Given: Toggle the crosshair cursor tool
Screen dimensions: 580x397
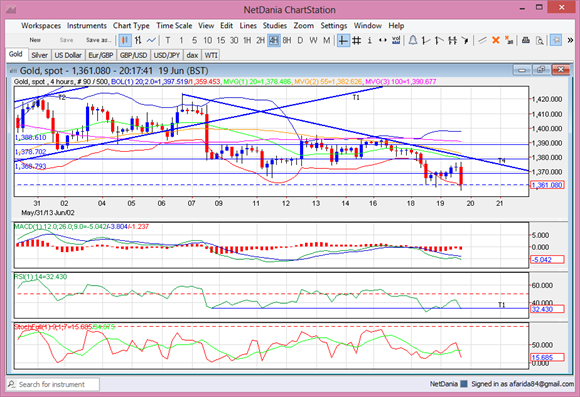Looking at the screenshot, I should coord(343,40).
